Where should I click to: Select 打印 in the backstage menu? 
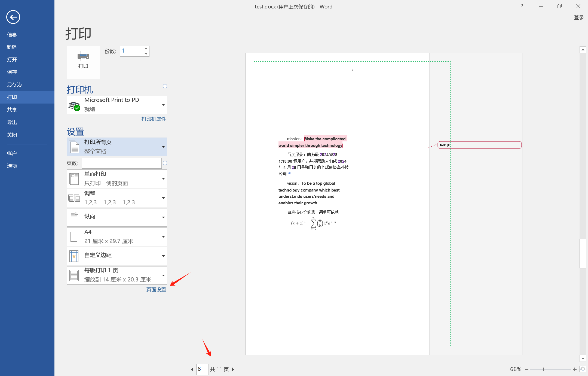point(27,97)
